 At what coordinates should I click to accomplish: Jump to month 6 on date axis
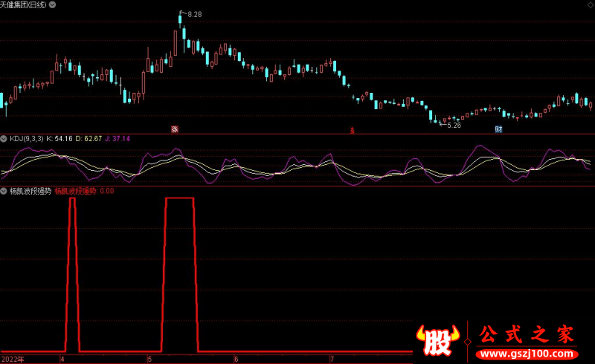236,359
